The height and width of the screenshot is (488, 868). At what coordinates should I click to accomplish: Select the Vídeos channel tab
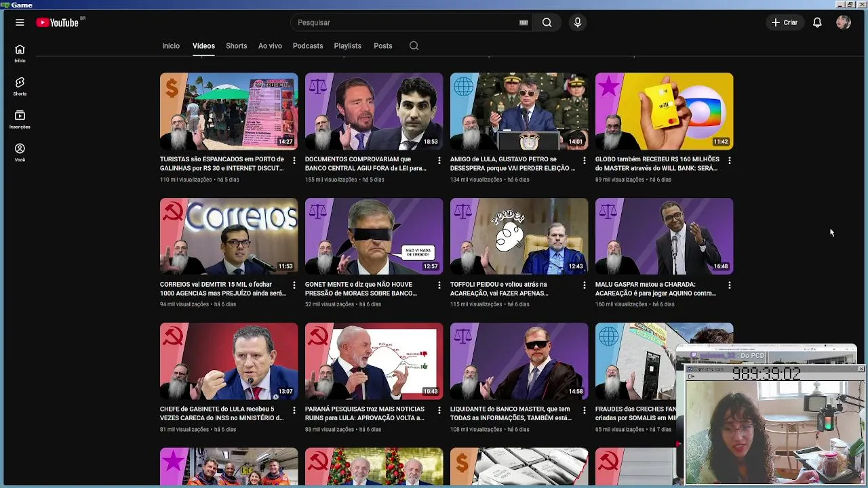click(x=203, y=46)
